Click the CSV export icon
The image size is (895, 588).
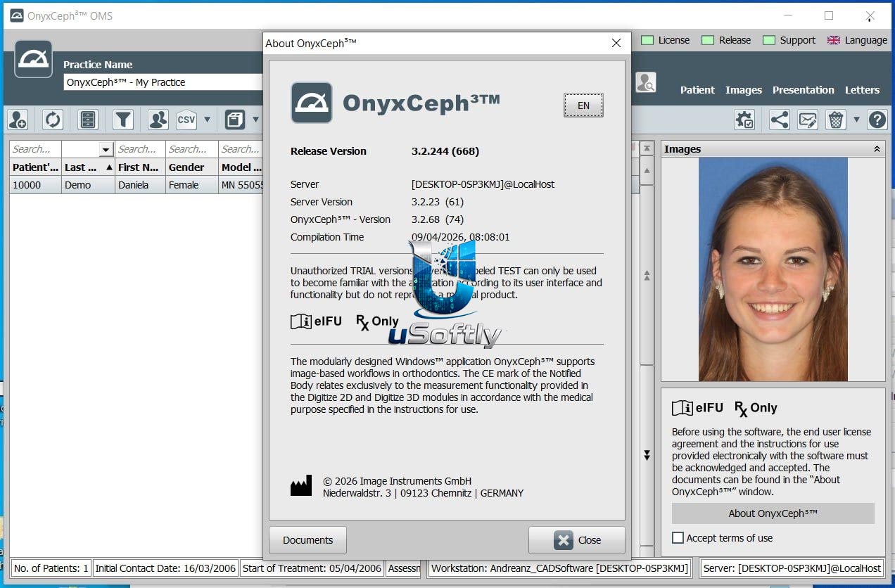186,120
